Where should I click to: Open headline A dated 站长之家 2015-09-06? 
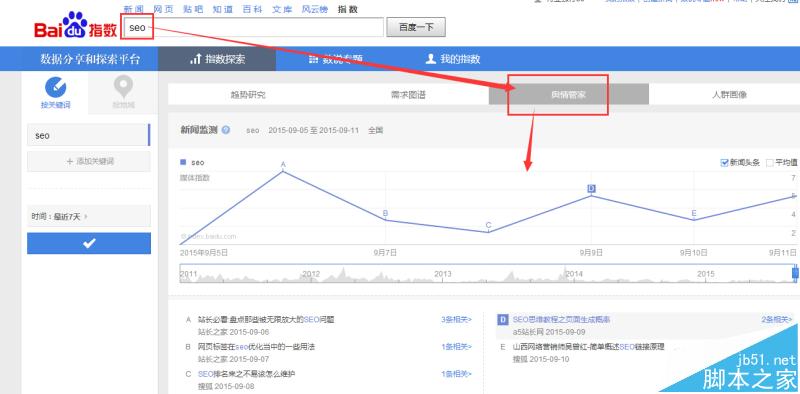(266, 319)
